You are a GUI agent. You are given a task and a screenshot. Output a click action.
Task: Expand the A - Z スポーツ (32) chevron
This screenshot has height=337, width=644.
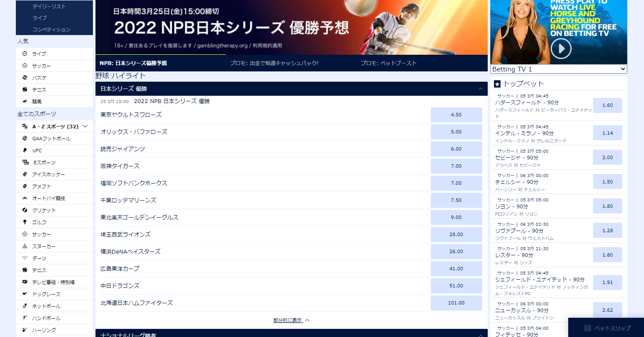pos(85,126)
